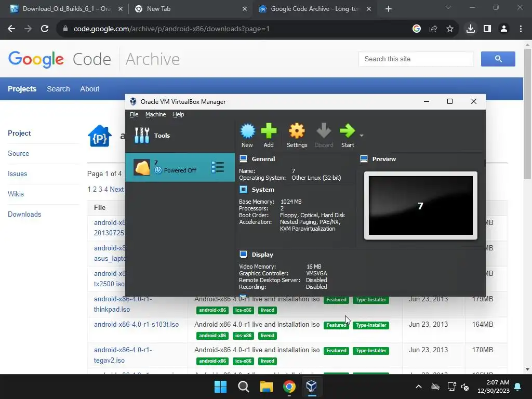Open About in Google Code nav
The height and width of the screenshot is (399, 532).
(x=89, y=89)
